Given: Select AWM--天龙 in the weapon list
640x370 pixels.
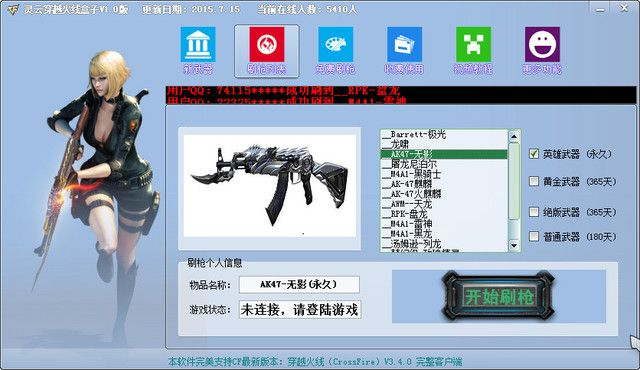Looking at the screenshot, I should click(444, 204).
